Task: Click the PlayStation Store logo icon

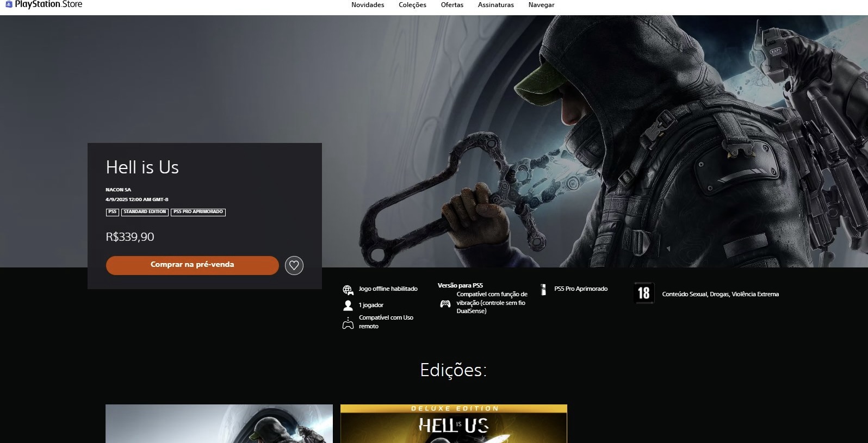Action: pyautogui.click(x=9, y=4)
